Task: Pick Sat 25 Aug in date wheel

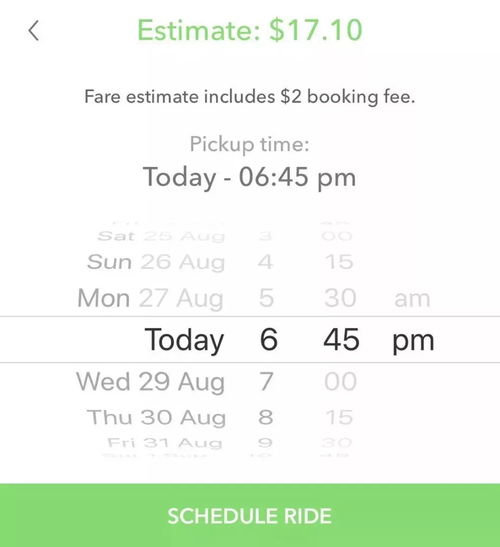Action: click(161, 236)
